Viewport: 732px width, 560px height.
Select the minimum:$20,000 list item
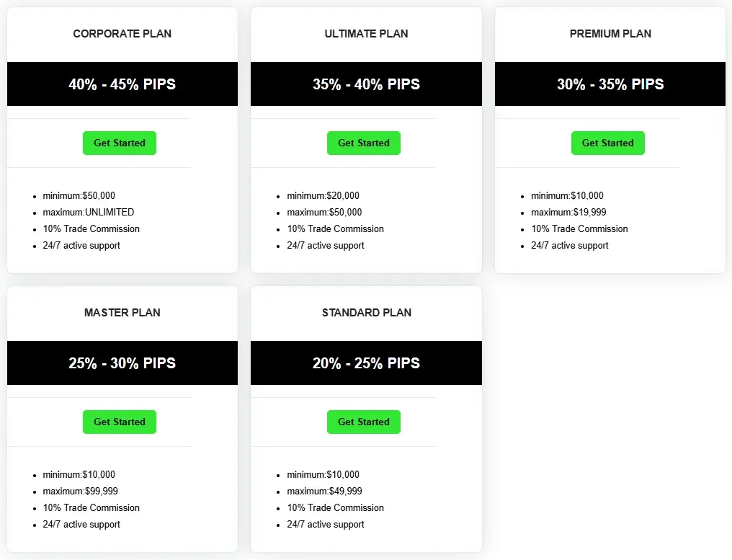[323, 196]
